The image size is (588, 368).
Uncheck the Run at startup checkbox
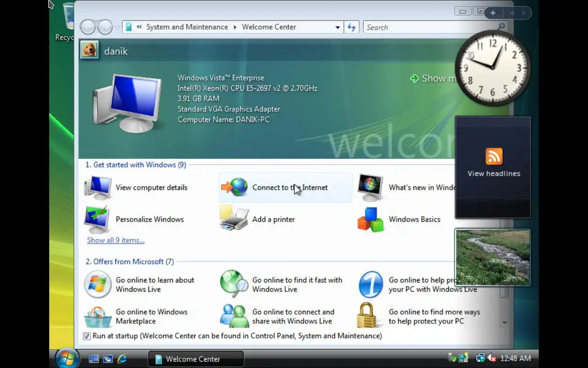[x=86, y=336]
